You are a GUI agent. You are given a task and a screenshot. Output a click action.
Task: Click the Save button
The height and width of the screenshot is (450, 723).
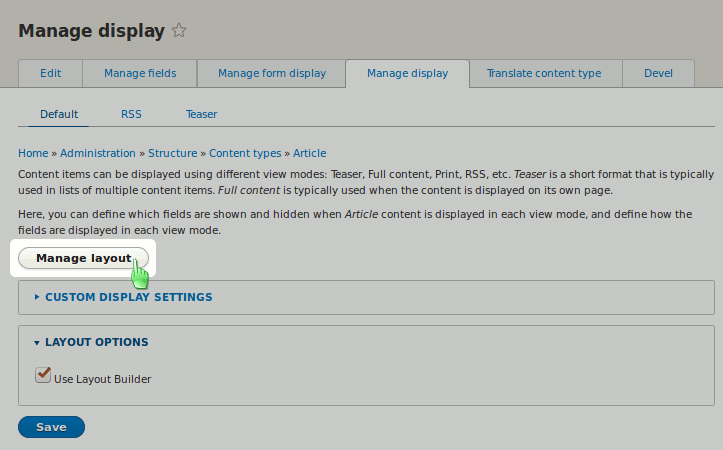click(x=51, y=427)
